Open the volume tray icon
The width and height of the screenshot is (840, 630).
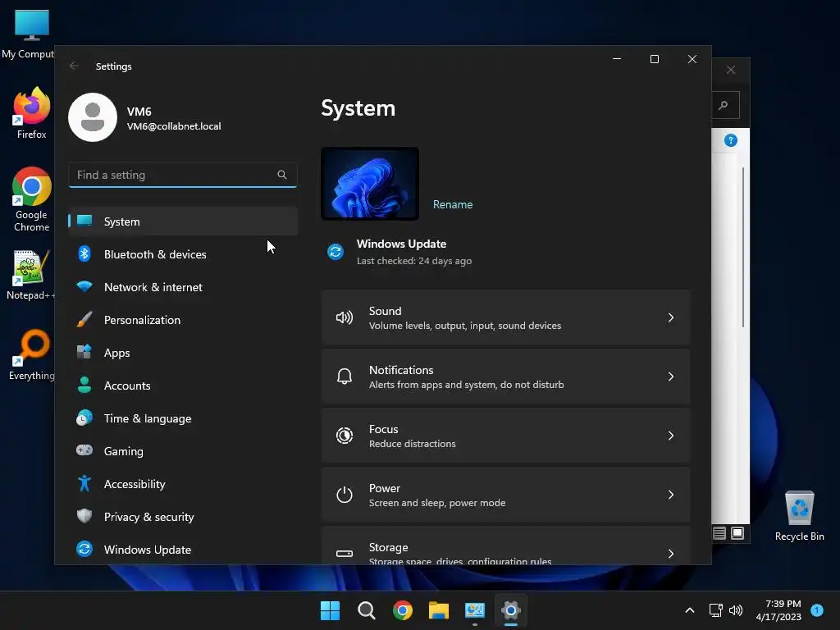click(x=736, y=610)
